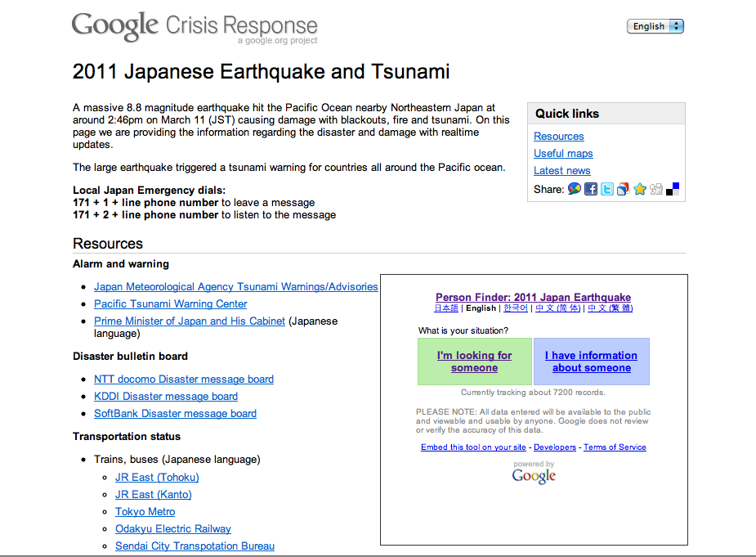Open KDDI Disaster message board
The image size is (756, 557).
pyautogui.click(x=166, y=396)
